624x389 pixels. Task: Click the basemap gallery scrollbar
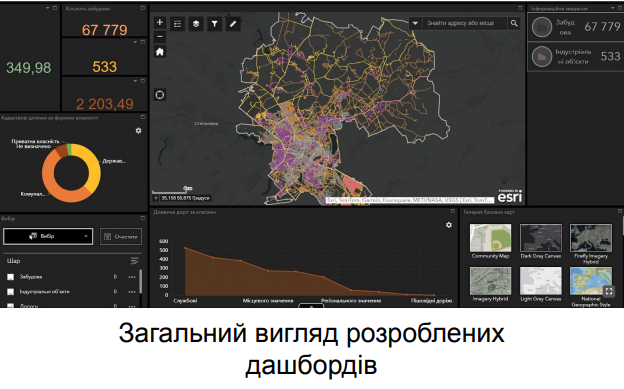[x=622, y=225]
